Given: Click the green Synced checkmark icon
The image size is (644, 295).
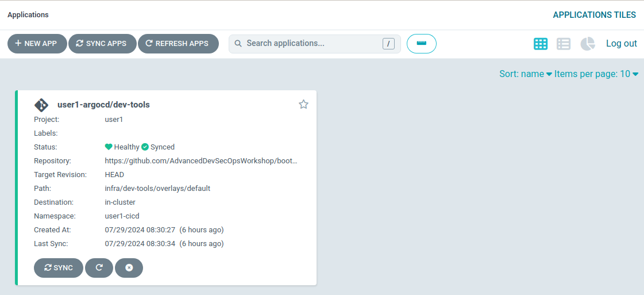Looking at the screenshot, I should (145, 147).
